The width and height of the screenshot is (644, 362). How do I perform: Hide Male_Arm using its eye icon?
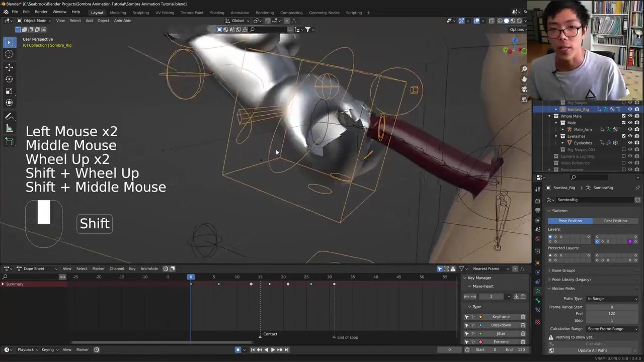click(630, 129)
